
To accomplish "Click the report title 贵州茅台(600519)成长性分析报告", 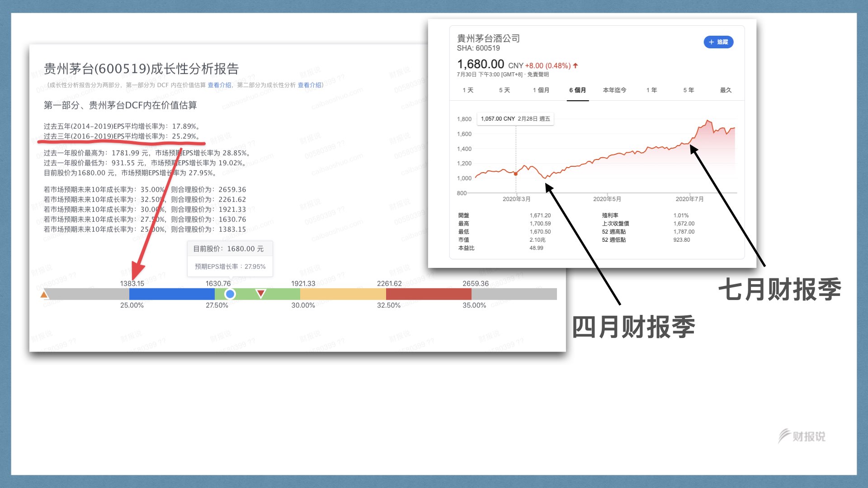I will (x=141, y=69).
